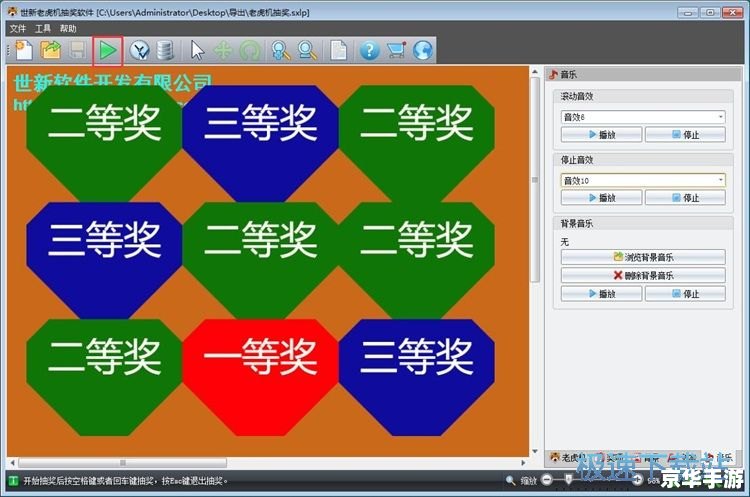Click the zoom plus button
This screenshot has height=497, width=750.
click(637, 479)
